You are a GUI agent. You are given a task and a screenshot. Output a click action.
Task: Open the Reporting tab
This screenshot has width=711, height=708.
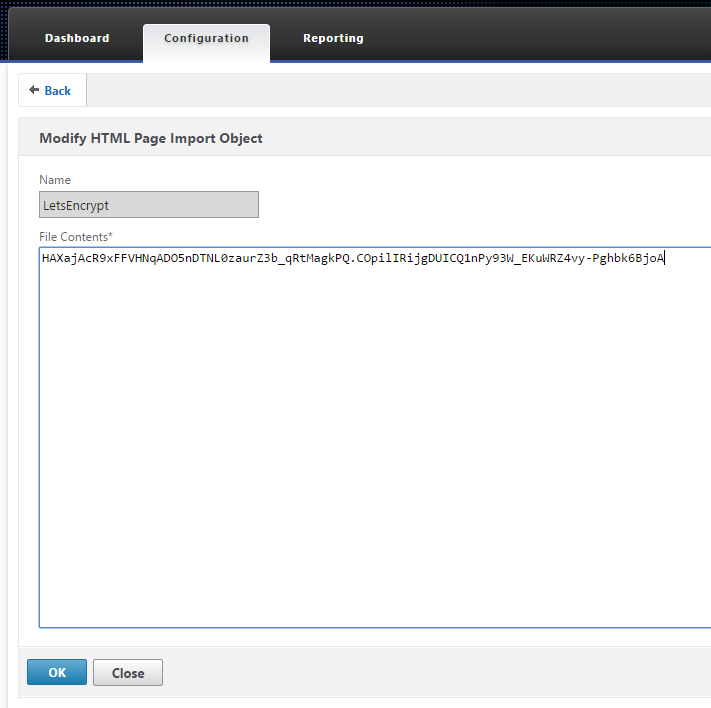tap(333, 39)
